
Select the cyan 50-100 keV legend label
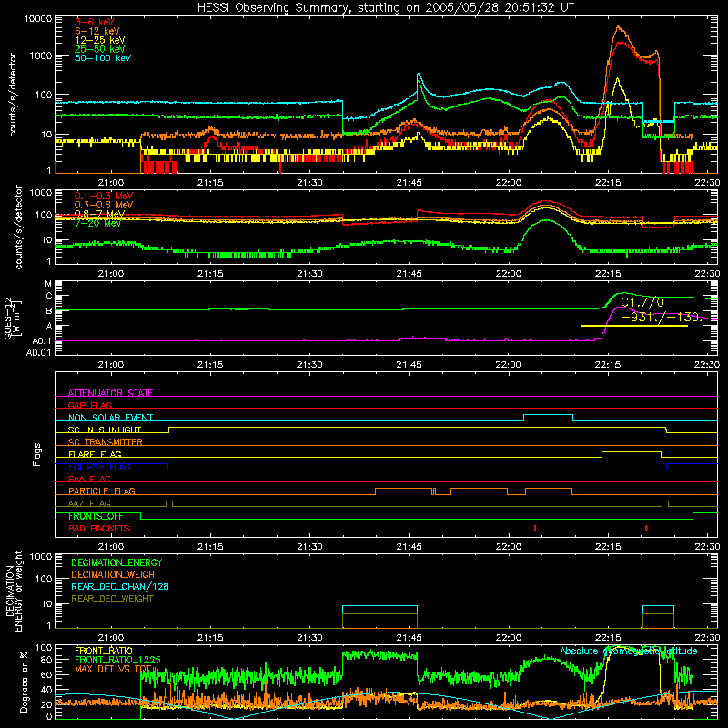point(102,58)
